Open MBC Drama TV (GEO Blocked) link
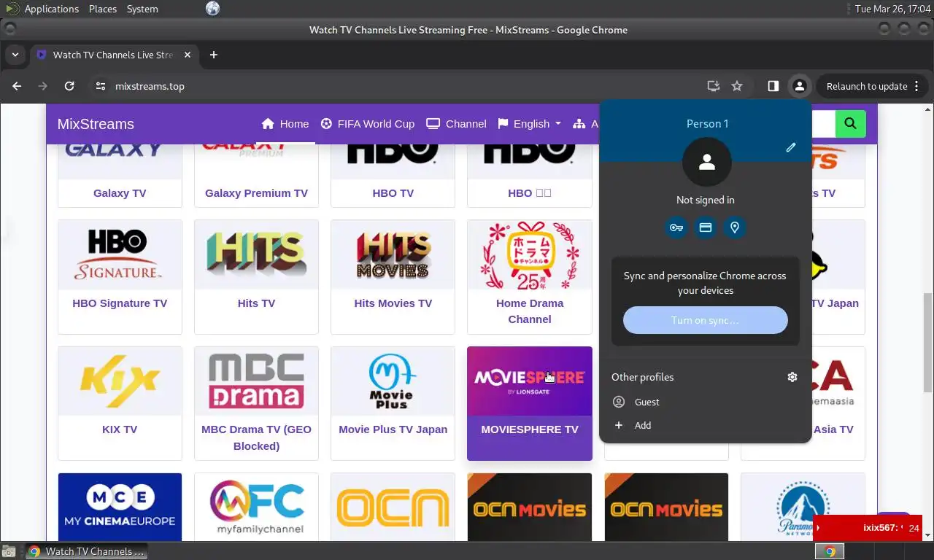This screenshot has height=560, width=934. (x=256, y=437)
